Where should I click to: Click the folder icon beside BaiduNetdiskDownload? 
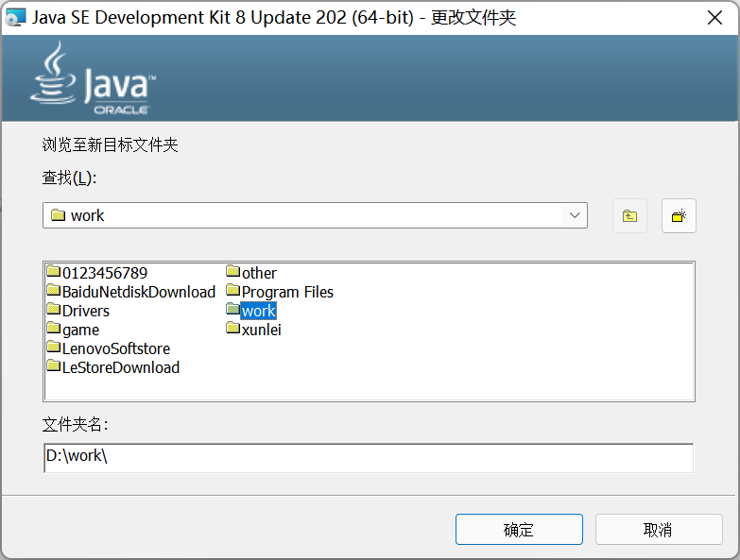[54, 290]
